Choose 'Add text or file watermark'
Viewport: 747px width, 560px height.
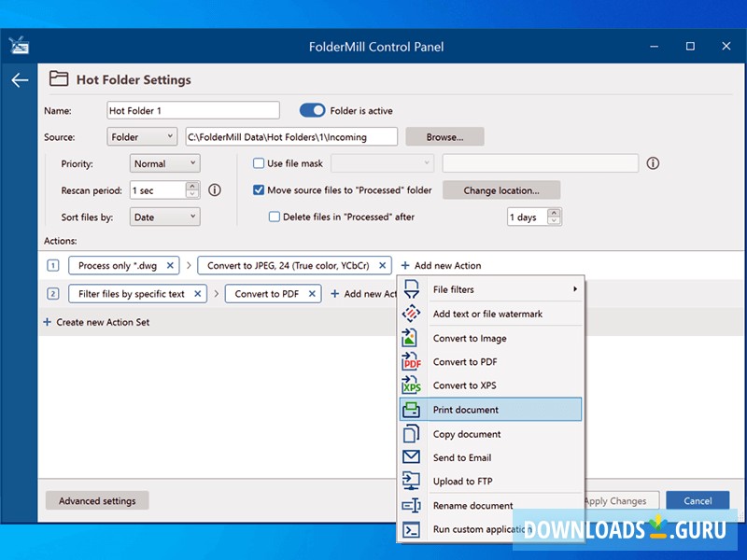click(491, 314)
